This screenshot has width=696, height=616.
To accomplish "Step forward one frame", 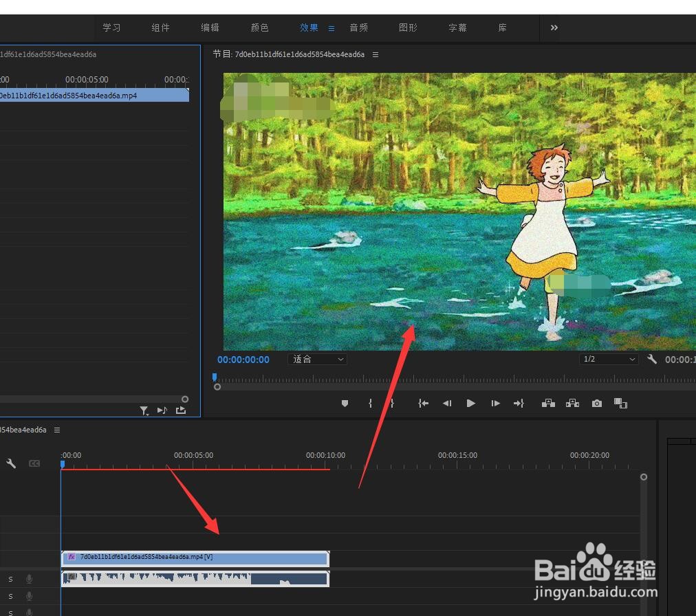I will click(x=495, y=403).
